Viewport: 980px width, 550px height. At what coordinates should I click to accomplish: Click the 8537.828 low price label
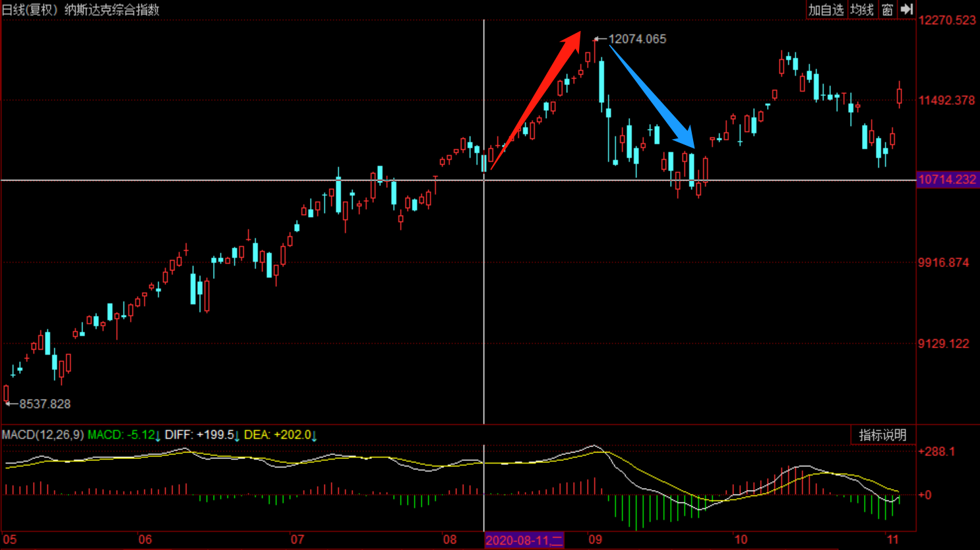click(x=45, y=404)
